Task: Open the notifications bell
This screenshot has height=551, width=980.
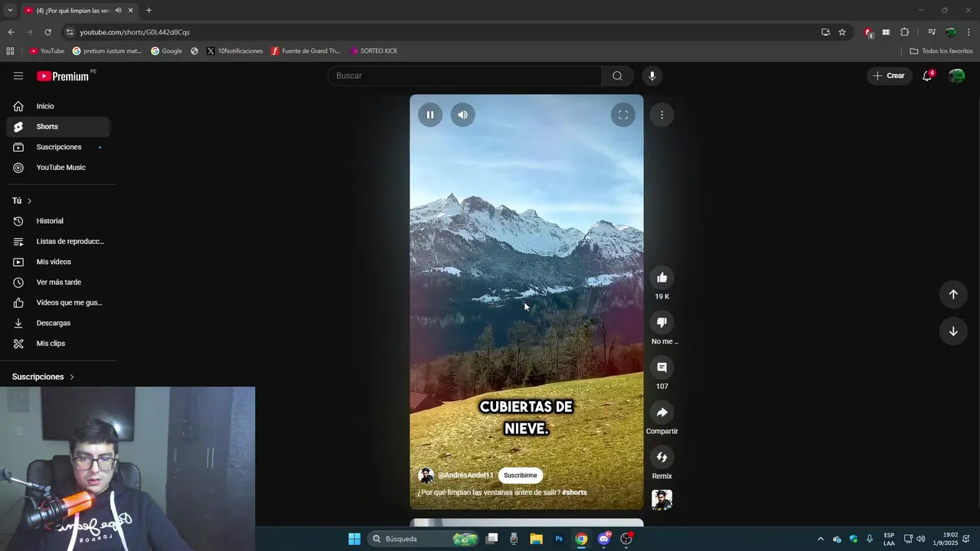Action: coord(927,76)
